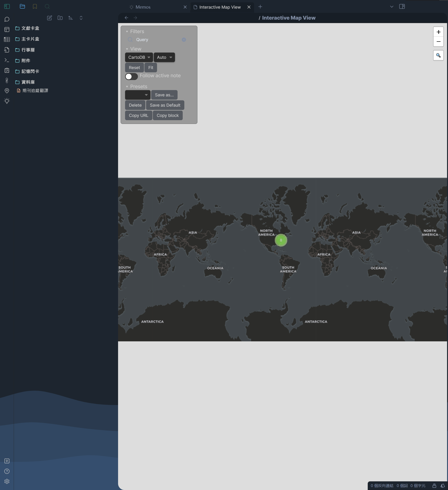Enable Follow active note
Screen dimensions: 448x490
click(131, 76)
